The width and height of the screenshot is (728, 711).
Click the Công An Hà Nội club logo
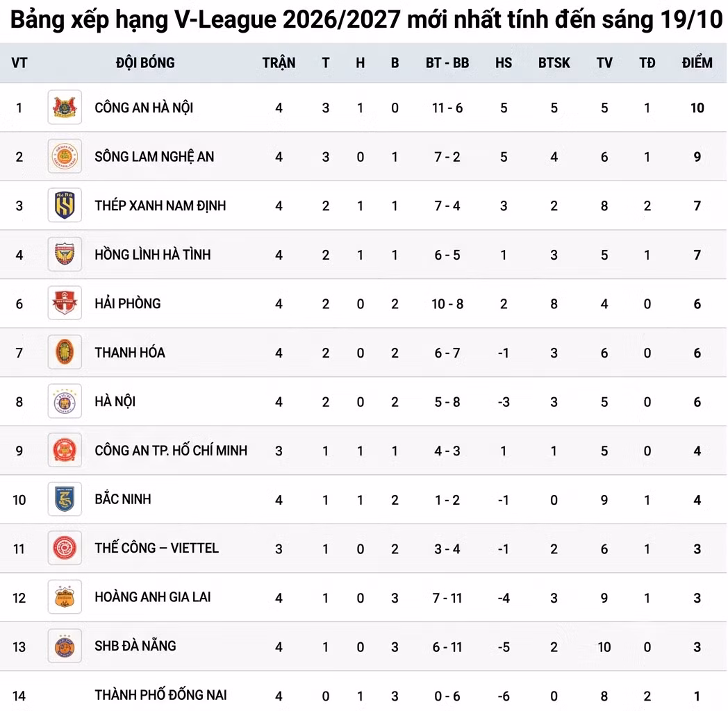click(x=65, y=107)
